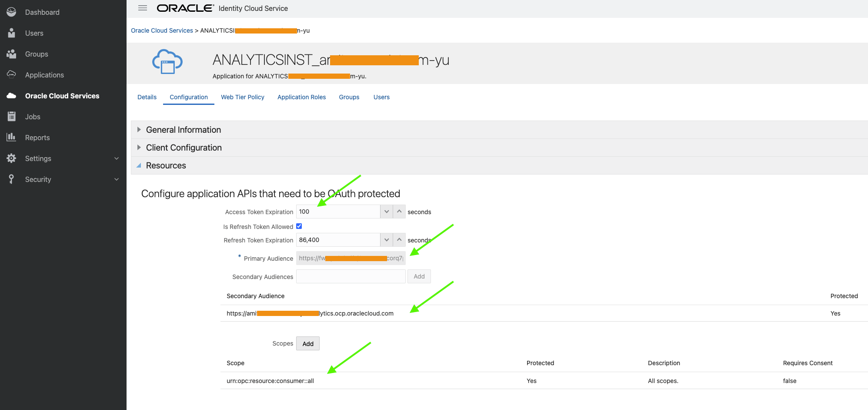Viewport: 868px width, 410px height.
Task: Click the Users icon in sidebar
Action: (11, 33)
